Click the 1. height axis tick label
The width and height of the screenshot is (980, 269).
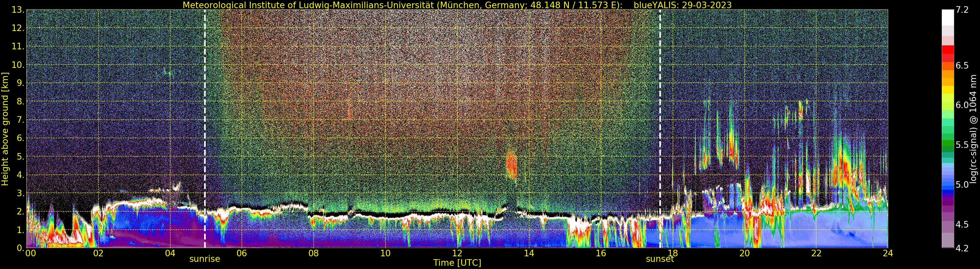(20, 229)
